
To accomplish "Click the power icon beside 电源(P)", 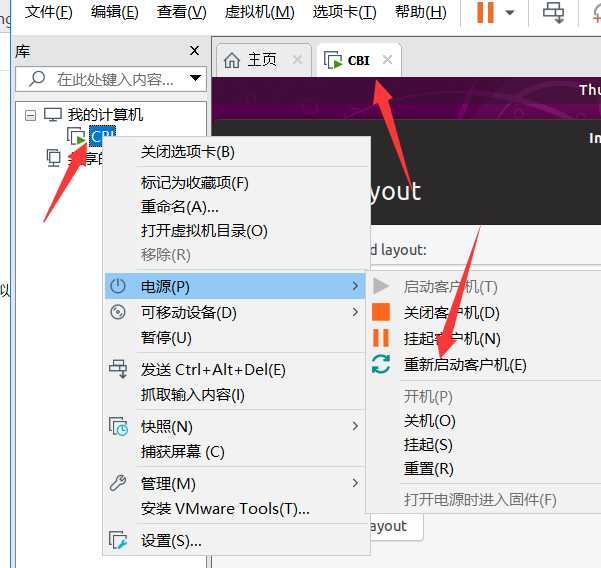I will click(118, 286).
